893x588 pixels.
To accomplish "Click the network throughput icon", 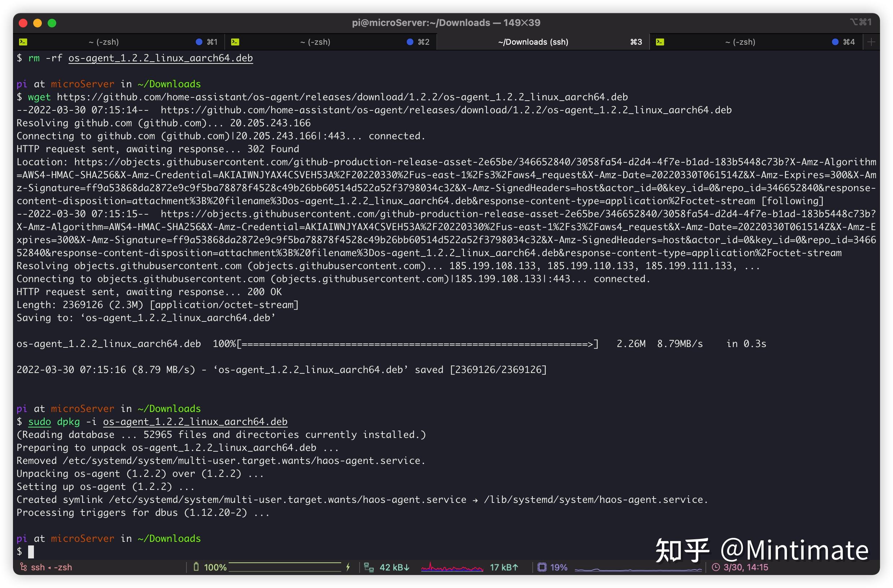I will pyautogui.click(x=369, y=567).
